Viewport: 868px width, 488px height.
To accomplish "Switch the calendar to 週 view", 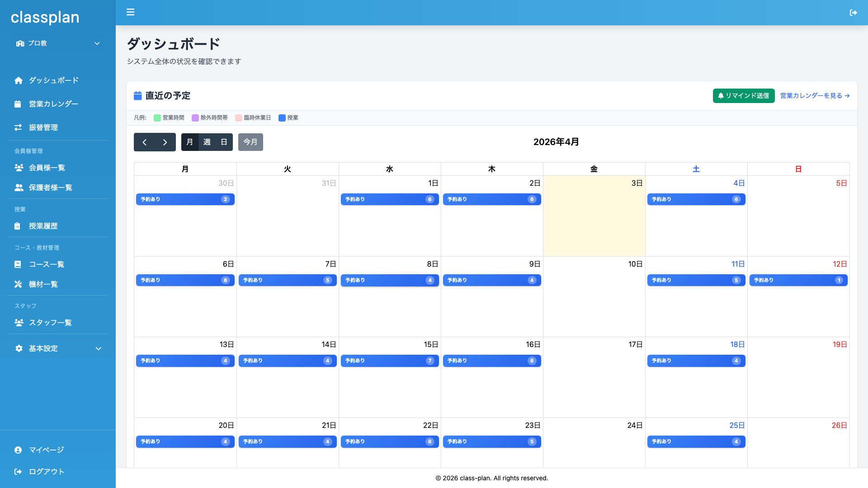I will 207,142.
